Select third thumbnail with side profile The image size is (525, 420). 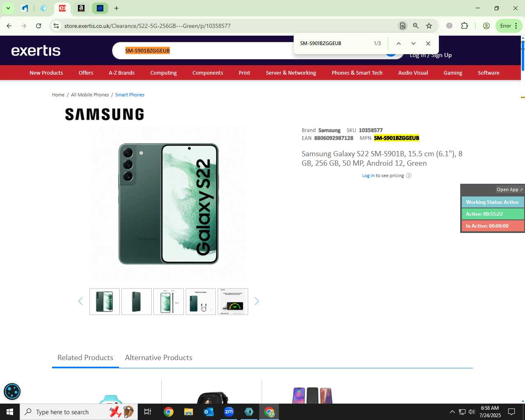pyautogui.click(x=169, y=302)
